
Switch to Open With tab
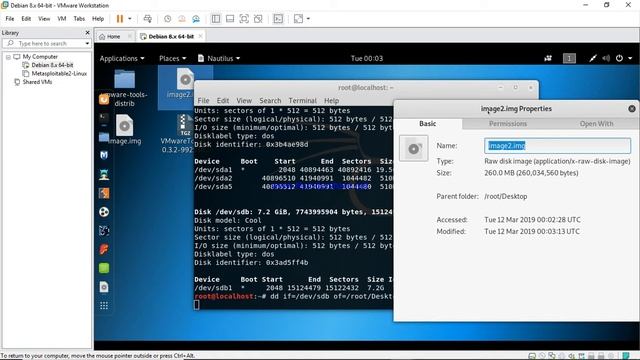(x=596, y=124)
